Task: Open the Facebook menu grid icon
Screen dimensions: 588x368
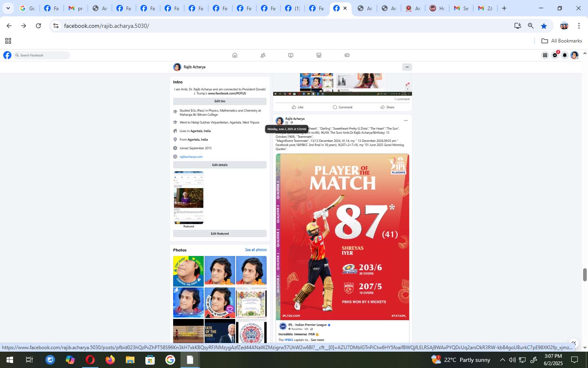Action: point(545,55)
